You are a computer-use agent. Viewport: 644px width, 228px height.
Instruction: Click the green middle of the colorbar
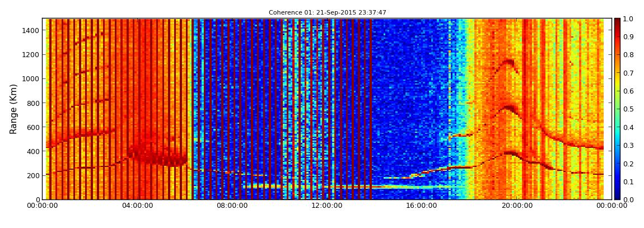point(618,109)
